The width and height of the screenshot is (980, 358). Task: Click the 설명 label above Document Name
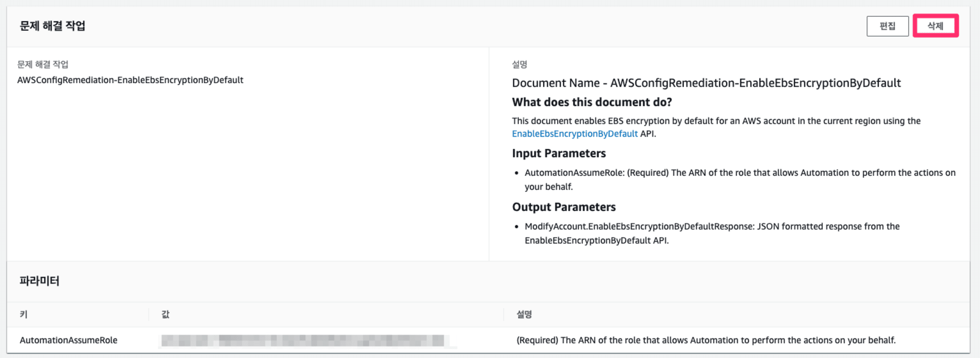point(520,64)
